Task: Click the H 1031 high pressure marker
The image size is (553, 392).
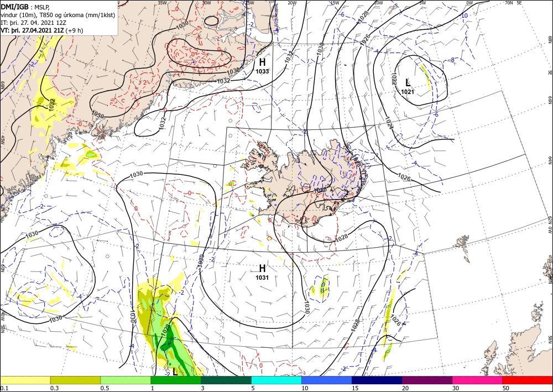Action: [262, 272]
